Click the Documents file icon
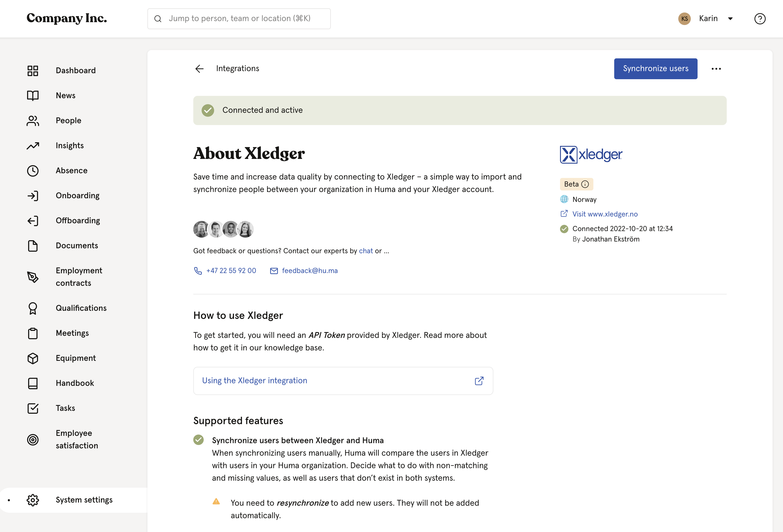 point(33,246)
